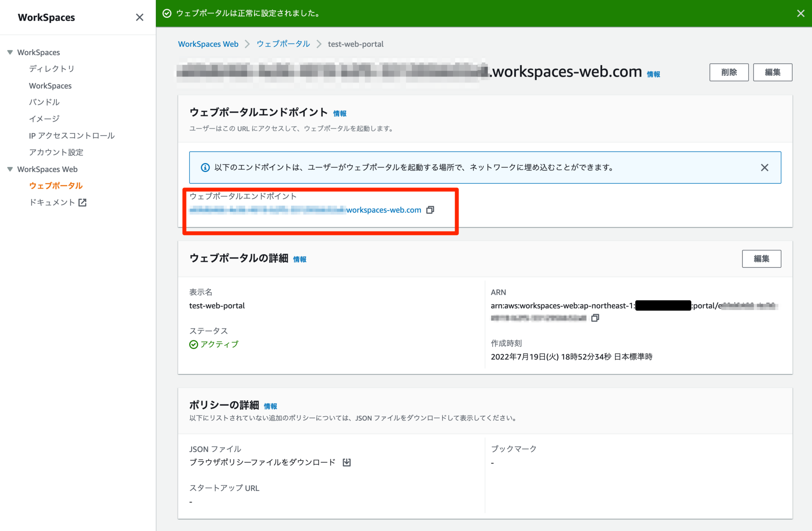This screenshot has width=812, height=531.
Task: Close the WorkSpaces side navigation panel
Action: click(140, 17)
